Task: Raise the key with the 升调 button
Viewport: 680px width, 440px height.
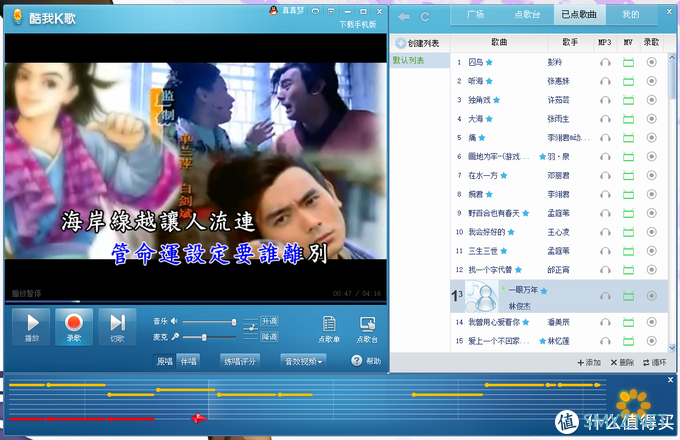Action: [269, 321]
